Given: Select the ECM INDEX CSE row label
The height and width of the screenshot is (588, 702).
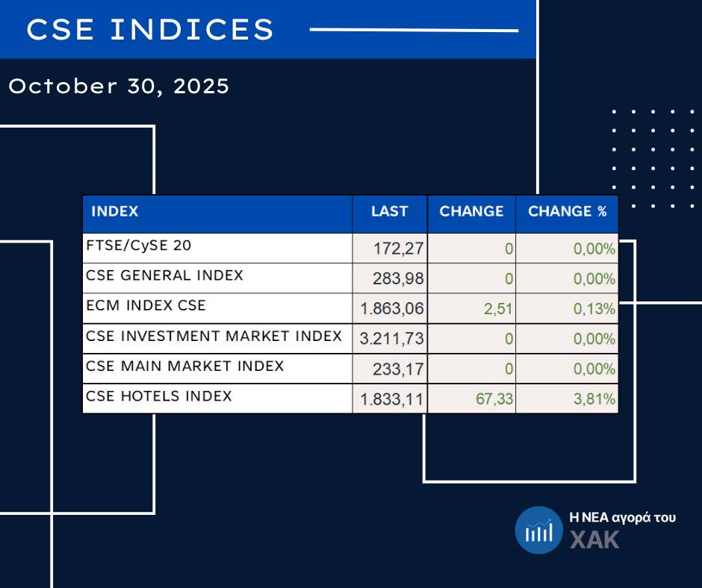Looking at the screenshot, I should pos(146,306).
